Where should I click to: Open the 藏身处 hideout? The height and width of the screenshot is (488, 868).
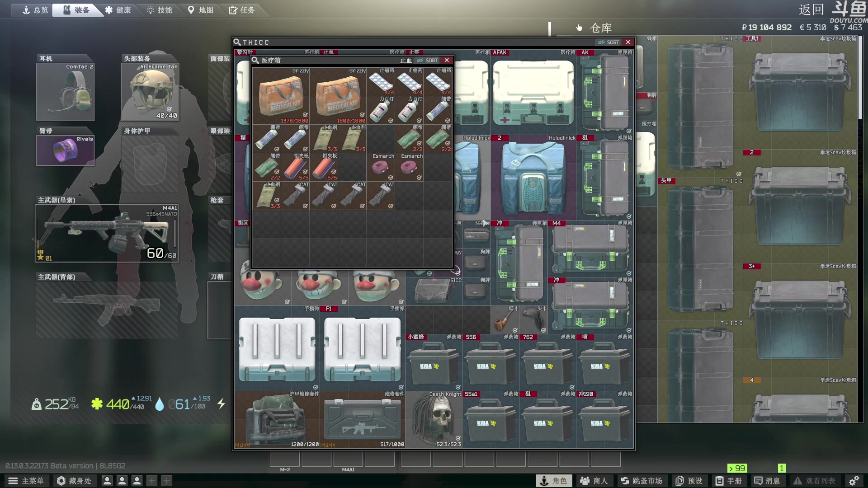[74, 481]
